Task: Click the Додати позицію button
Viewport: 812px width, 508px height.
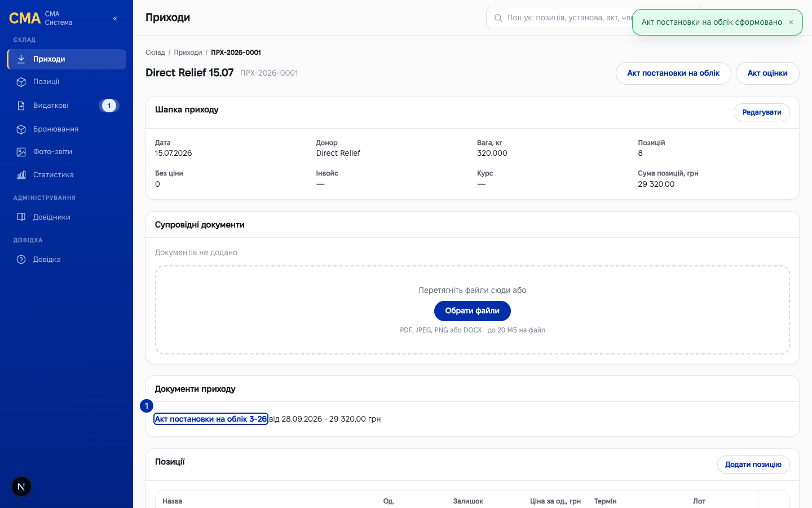Action: pyautogui.click(x=753, y=465)
